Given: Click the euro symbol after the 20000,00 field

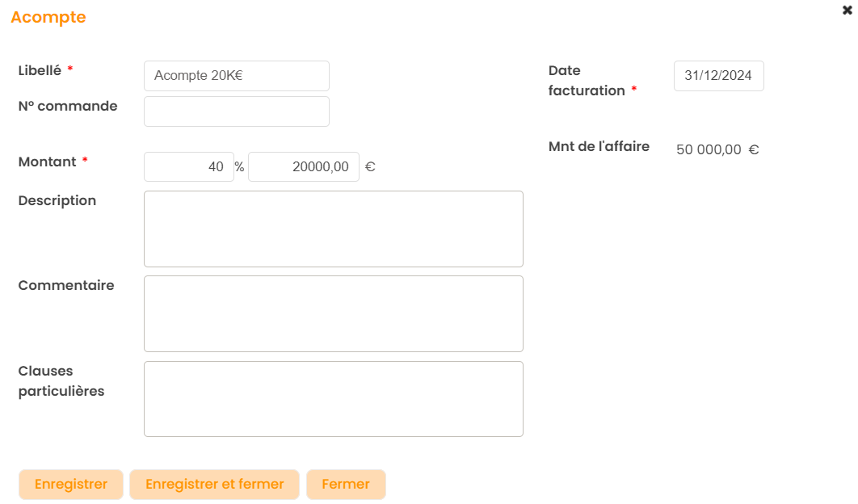Looking at the screenshot, I should 370,167.
